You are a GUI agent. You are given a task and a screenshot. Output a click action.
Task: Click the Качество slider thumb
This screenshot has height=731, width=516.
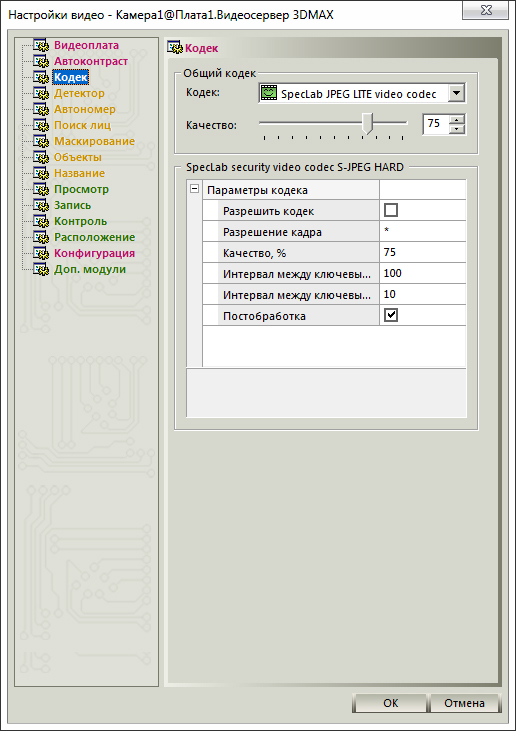[x=368, y=123]
